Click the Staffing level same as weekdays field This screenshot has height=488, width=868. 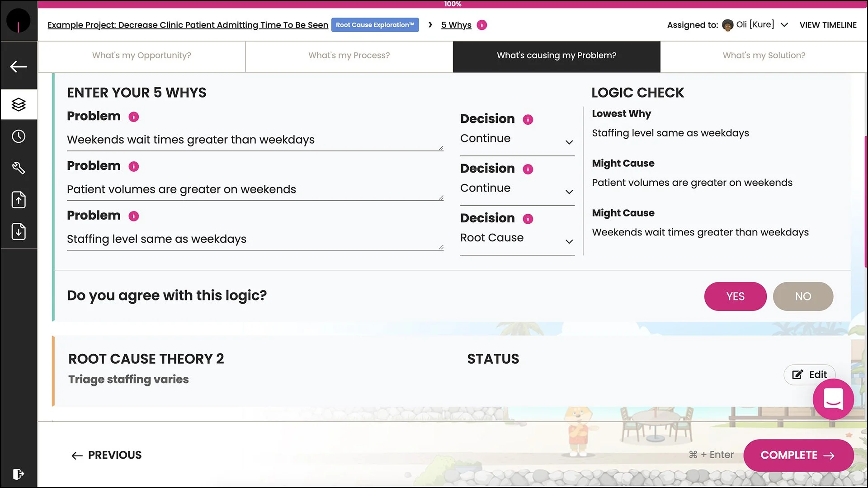(253, 239)
